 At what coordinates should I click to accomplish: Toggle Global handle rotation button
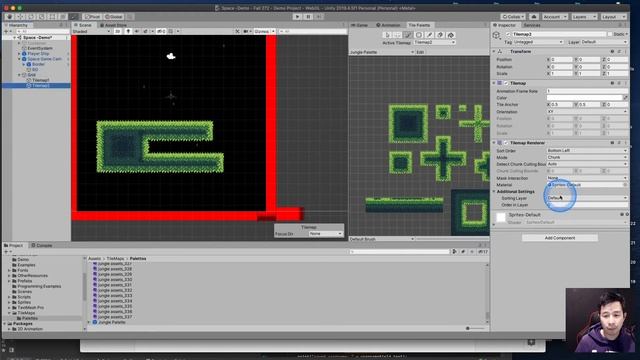(x=113, y=17)
